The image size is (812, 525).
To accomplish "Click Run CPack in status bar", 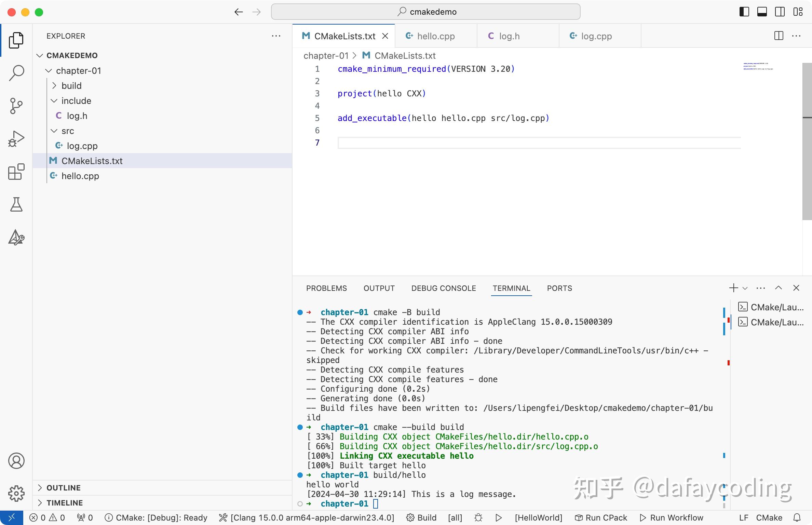I will 601,518.
